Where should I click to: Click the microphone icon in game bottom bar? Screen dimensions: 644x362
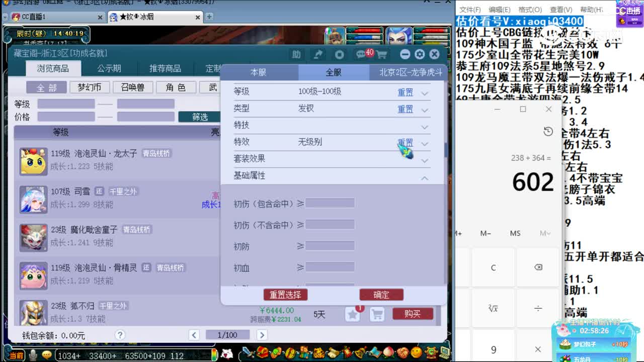tap(33, 355)
